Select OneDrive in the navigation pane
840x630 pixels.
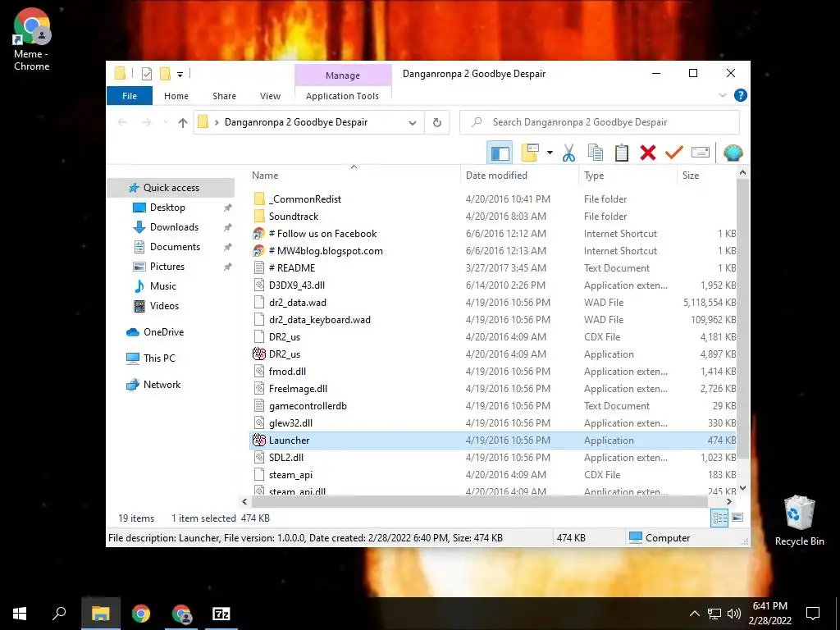163,332
